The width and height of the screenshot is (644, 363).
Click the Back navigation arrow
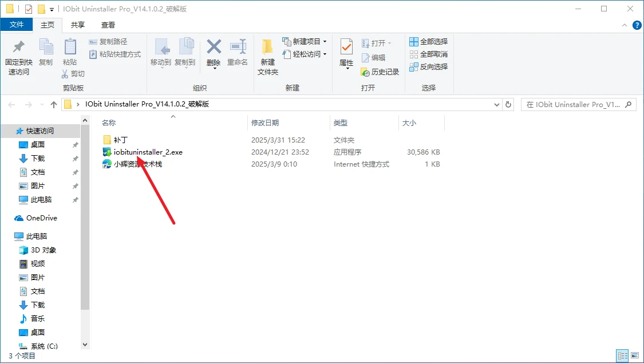point(11,105)
